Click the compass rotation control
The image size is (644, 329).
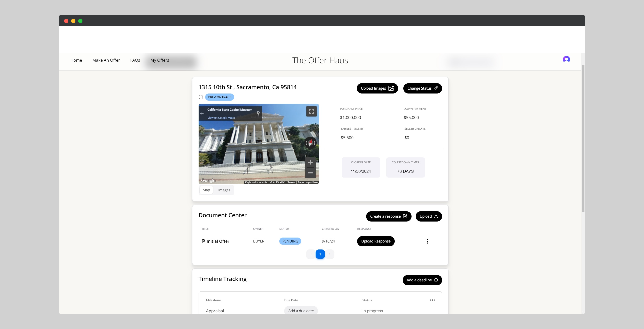click(x=310, y=143)
